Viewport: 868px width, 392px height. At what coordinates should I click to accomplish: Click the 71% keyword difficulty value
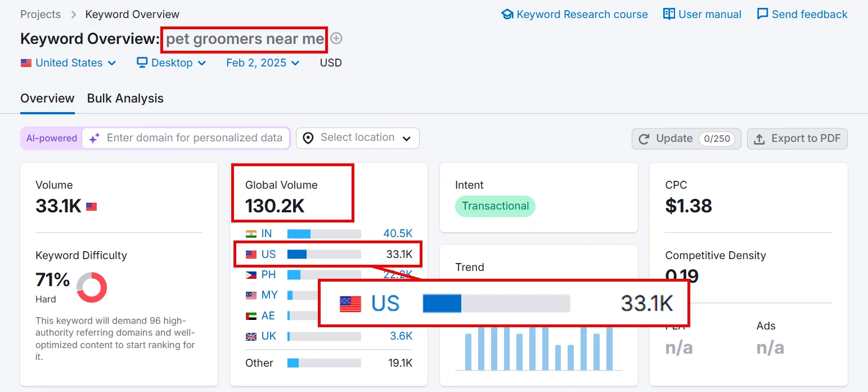pos(53,279)
